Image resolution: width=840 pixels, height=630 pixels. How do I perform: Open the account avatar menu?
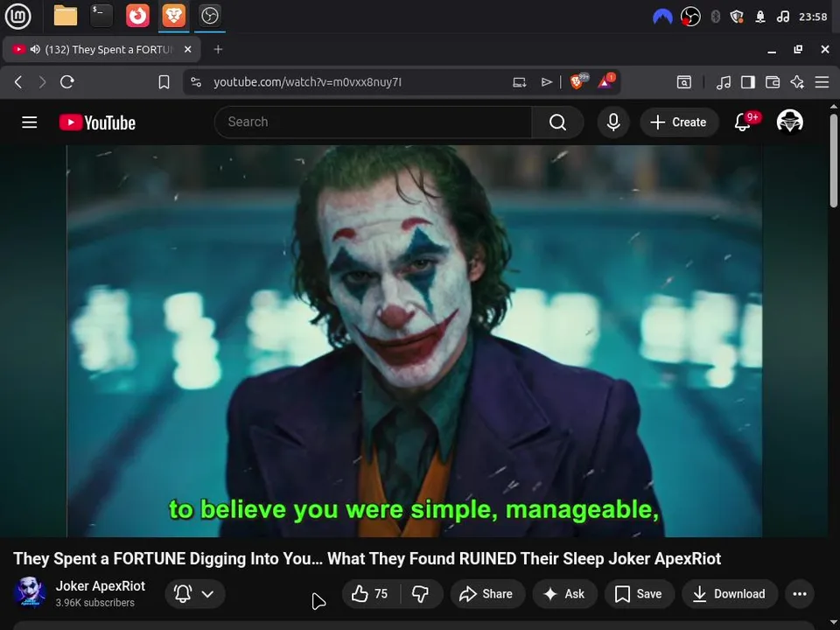(789, 122)
